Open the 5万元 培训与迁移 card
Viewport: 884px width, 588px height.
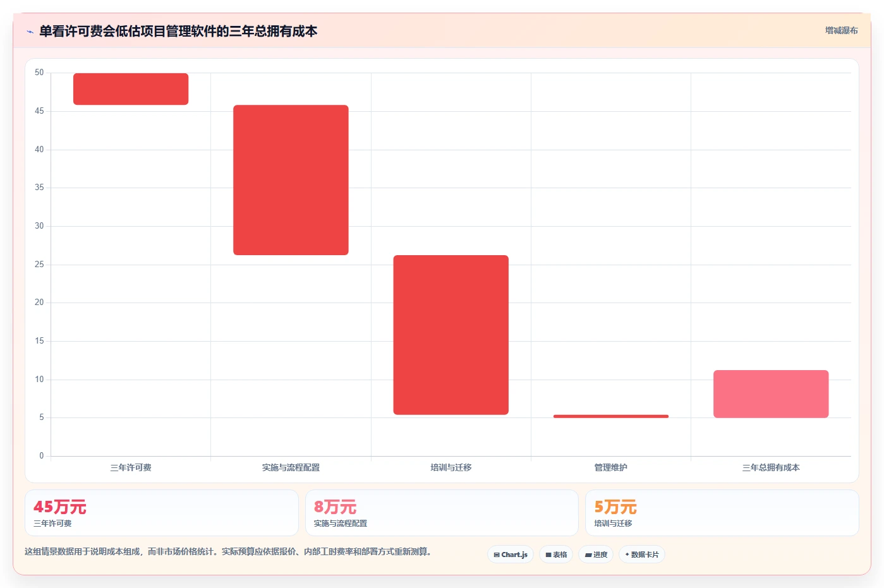click(722, 513)
